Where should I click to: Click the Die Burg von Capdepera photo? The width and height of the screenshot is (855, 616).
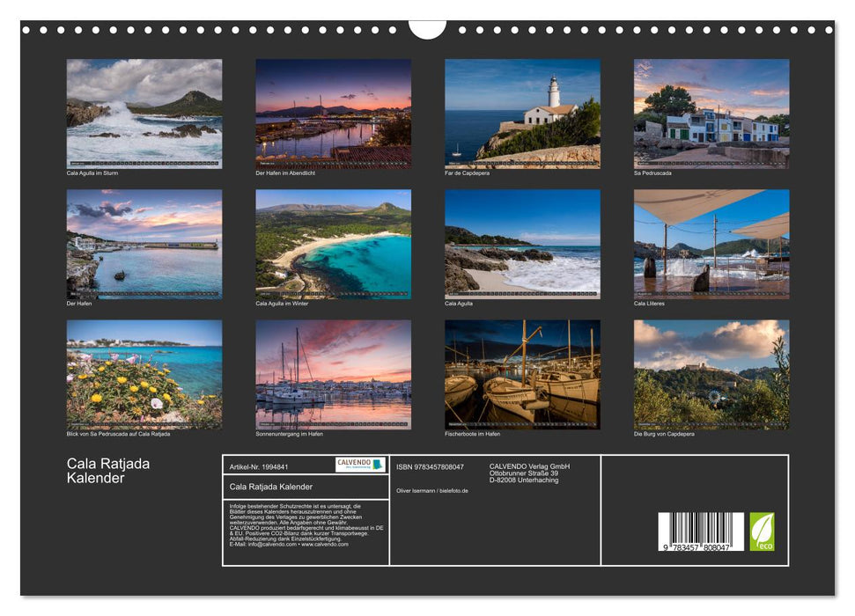(710, 374)
